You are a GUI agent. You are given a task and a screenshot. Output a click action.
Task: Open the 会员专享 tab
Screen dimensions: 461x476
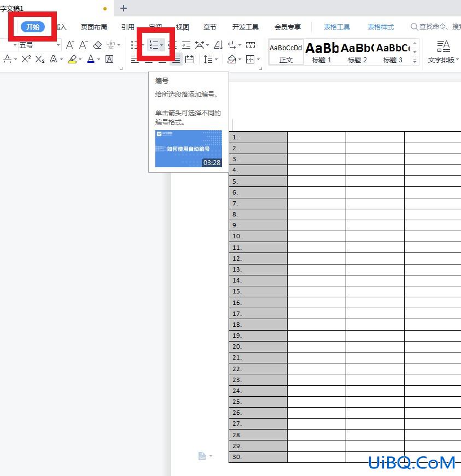point(288,27)
